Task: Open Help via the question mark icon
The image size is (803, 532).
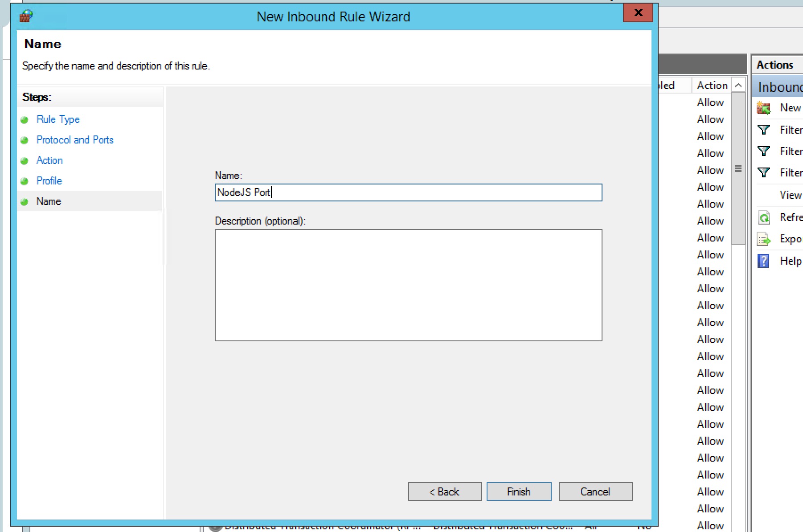Action: coord(763,261)
